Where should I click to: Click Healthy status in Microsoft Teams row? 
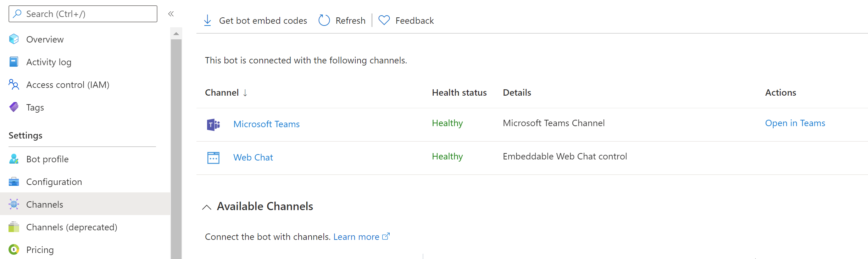coord(447,123)
